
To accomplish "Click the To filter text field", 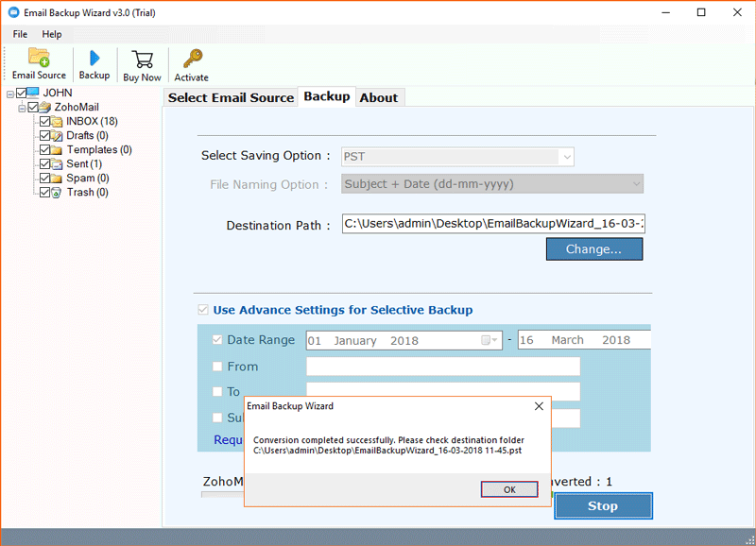I will click(x=443, y=391).
